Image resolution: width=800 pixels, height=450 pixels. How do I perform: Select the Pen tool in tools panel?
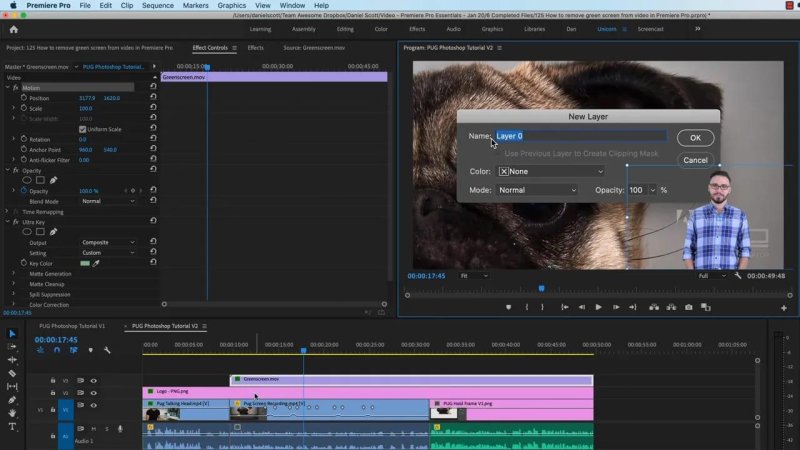(12, 400)
